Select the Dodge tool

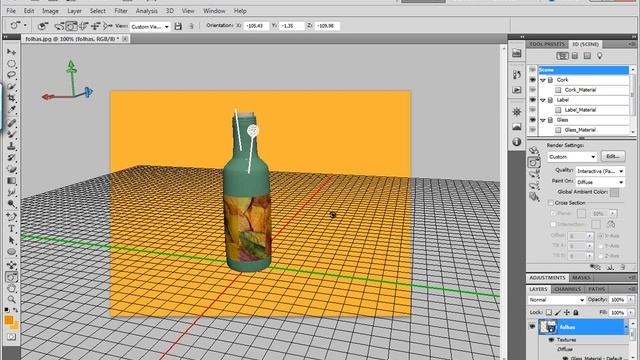11,203
